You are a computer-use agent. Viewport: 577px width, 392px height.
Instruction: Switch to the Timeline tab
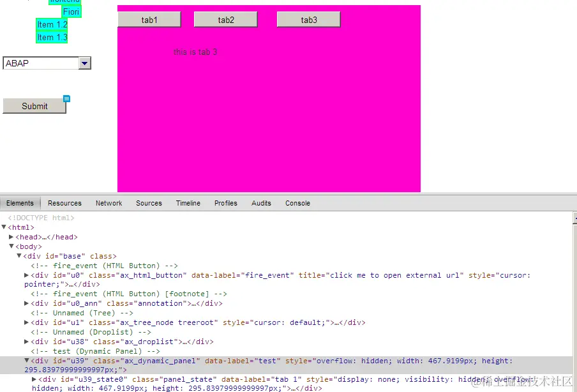188,203
